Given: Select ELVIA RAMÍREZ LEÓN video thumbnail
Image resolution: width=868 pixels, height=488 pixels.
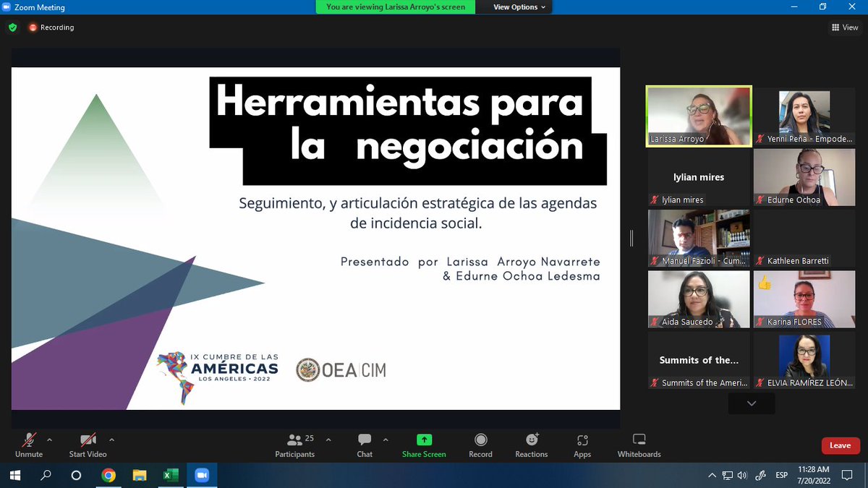Looking at the screenshot, I should (x=804, y=361).
